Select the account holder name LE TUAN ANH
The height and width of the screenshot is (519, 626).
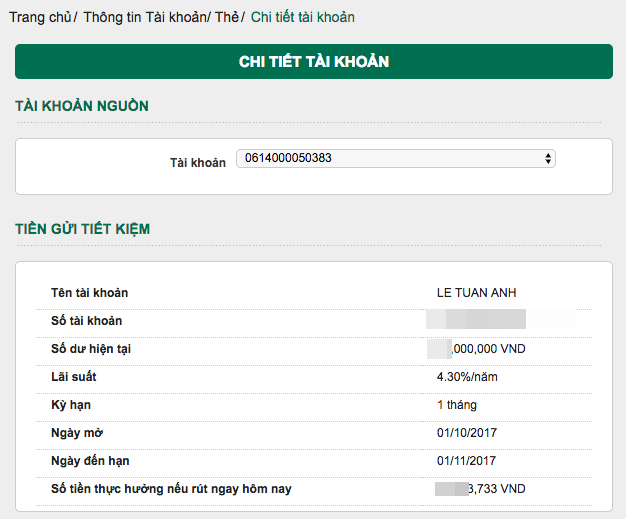pyautogui.click(x=476, y=293)
